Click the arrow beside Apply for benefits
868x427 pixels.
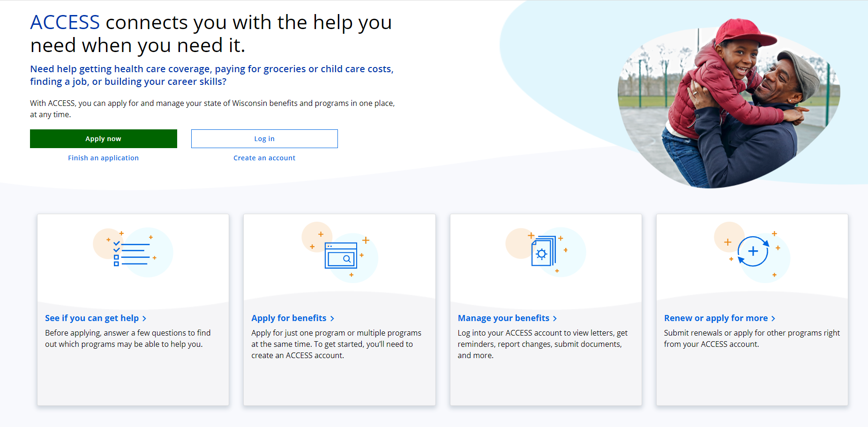(x=332, y=319)
